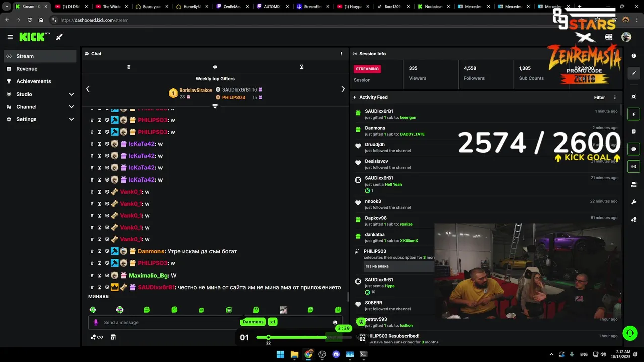Insert the first green emote in quick row

pos(93,310)
